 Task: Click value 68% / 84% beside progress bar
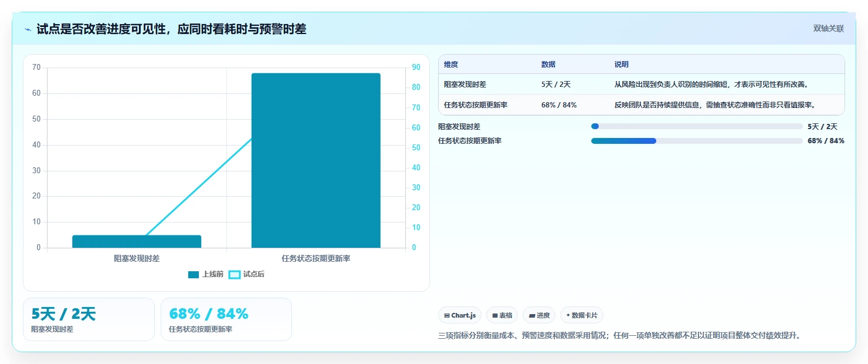click(826, 141)
